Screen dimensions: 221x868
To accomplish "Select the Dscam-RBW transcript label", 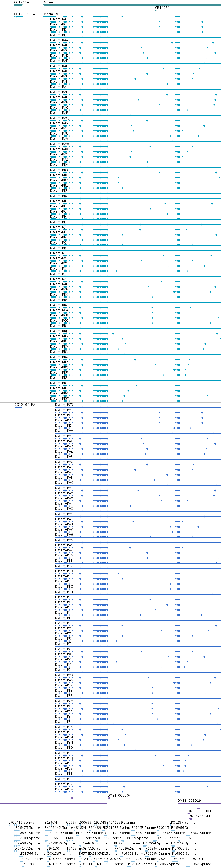I will pyautogui.click(x=59, y=399).
